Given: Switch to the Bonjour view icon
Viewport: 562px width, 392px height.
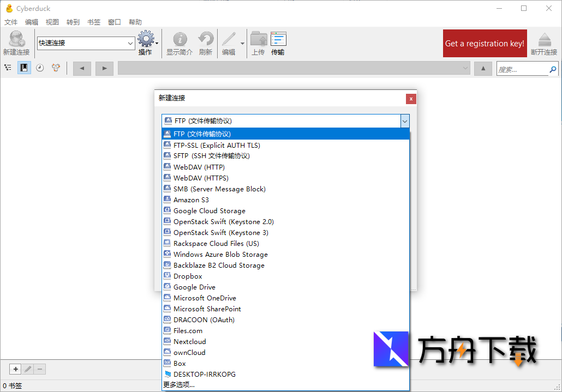Looking at the screenshot, I should click(56, 68).
